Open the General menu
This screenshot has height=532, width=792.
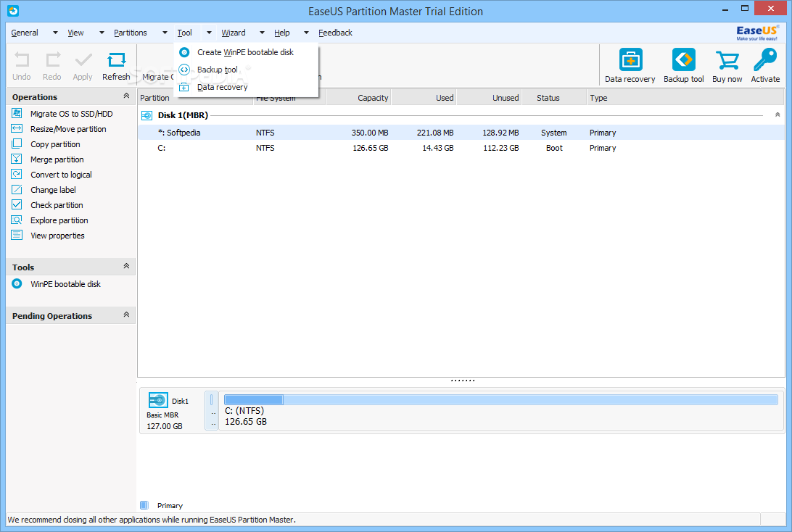[25, 33]
